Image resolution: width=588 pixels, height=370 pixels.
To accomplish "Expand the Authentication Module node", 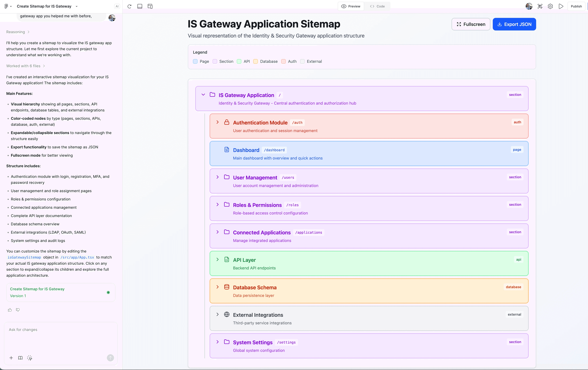I will pyautogui.click(x=218, y=122).
